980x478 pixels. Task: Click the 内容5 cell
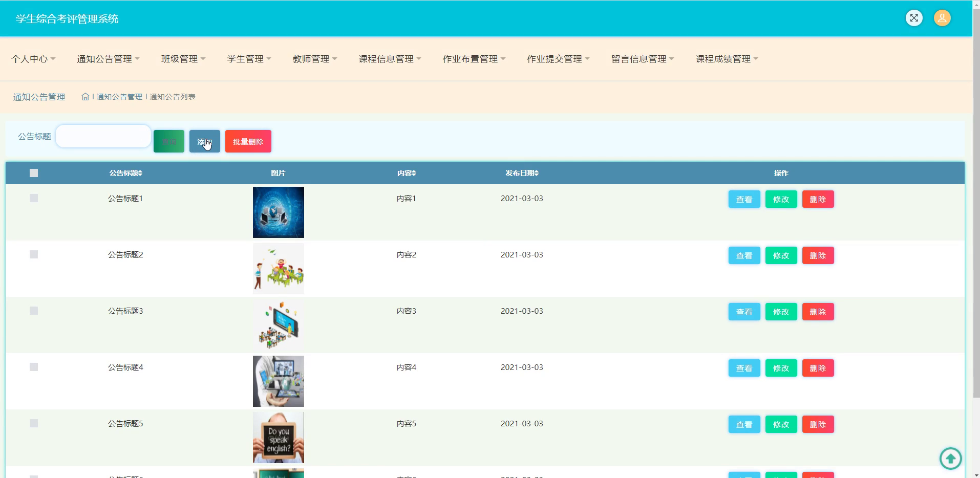tap(407, 424)
